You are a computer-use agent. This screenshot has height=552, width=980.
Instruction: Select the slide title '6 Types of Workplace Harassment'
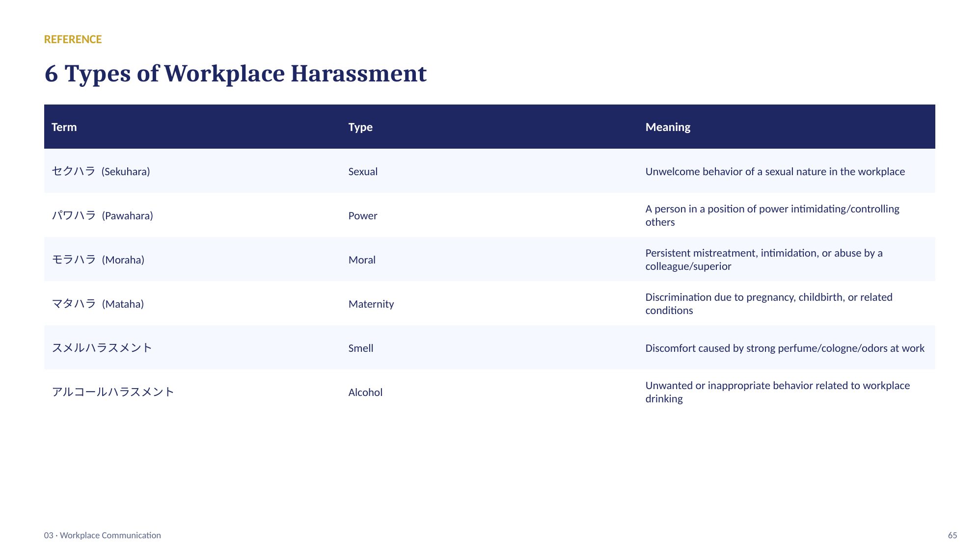[x=236, y=74]
